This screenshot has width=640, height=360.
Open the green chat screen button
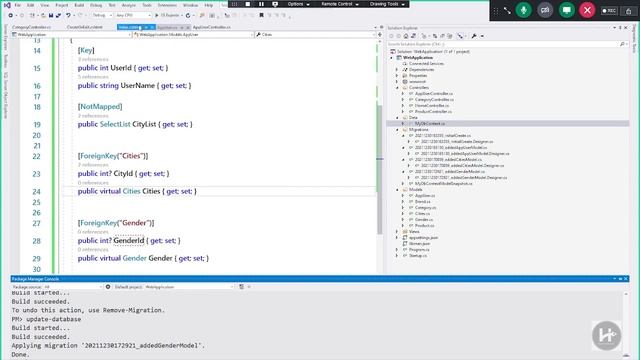tap(567, 10)
